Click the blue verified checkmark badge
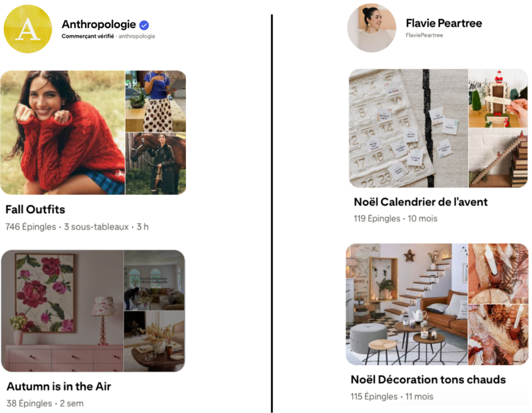The height and width of the screenshot is (413, 532). point(144,25)
